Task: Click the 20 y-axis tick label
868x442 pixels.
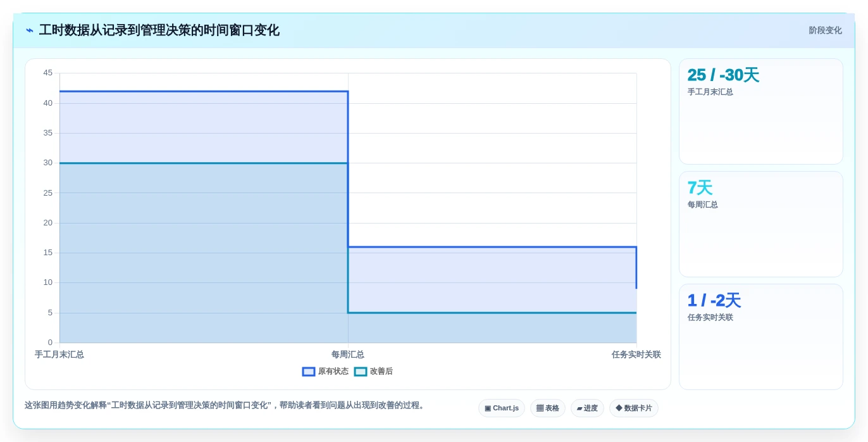Action: 48,223
